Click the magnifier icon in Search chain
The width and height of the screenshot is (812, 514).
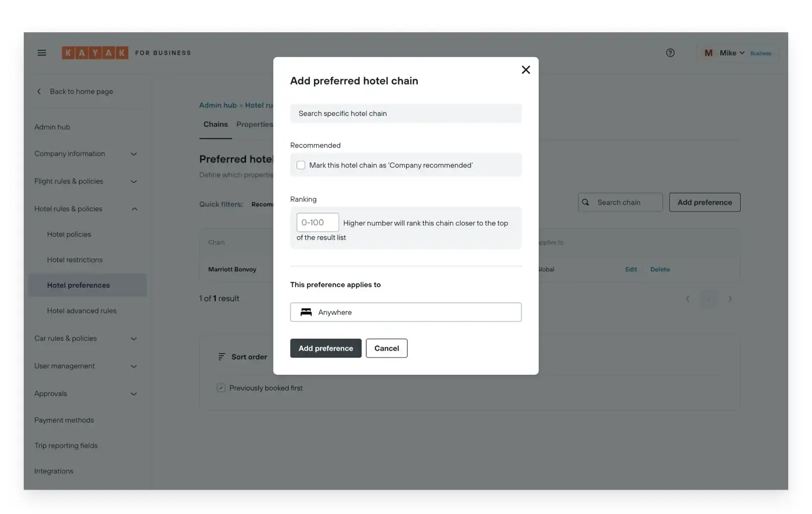(586, 203)
